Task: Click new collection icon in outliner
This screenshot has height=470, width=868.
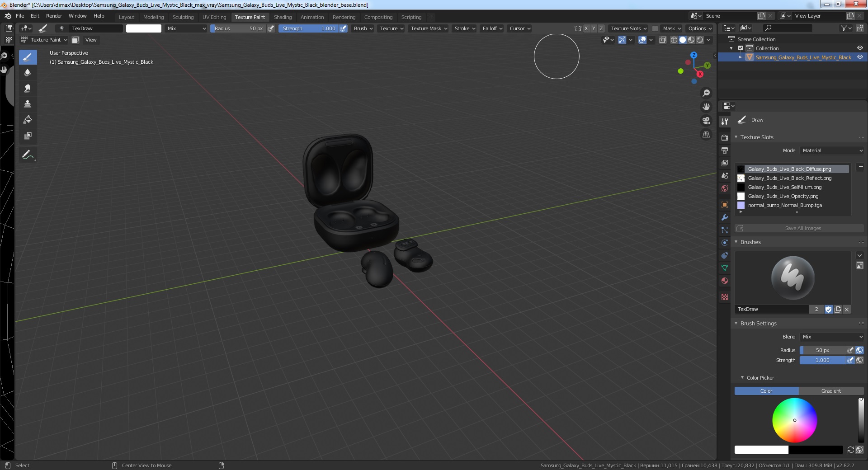Action: tap(860, 28)
